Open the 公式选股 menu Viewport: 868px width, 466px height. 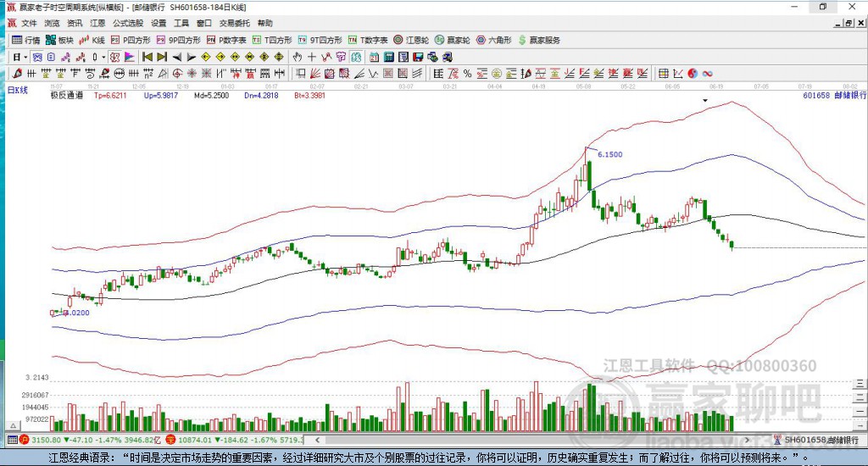click(x=128, y=23)
